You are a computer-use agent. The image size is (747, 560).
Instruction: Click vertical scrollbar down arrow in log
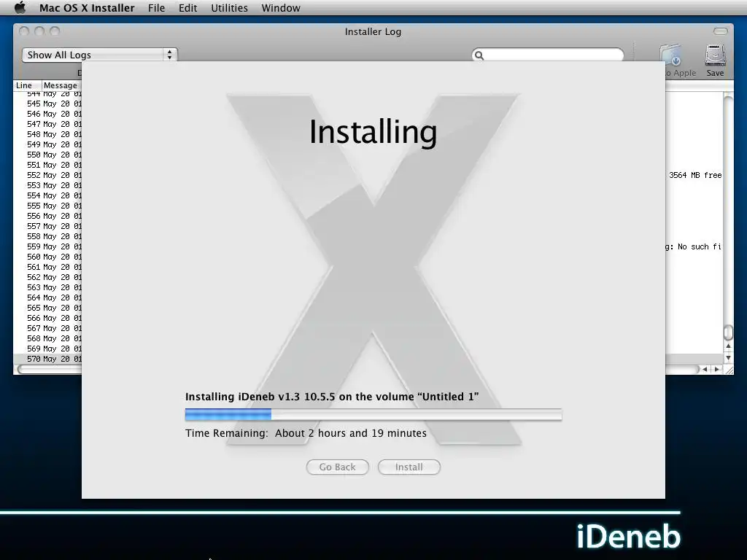(x=728, y=357)
